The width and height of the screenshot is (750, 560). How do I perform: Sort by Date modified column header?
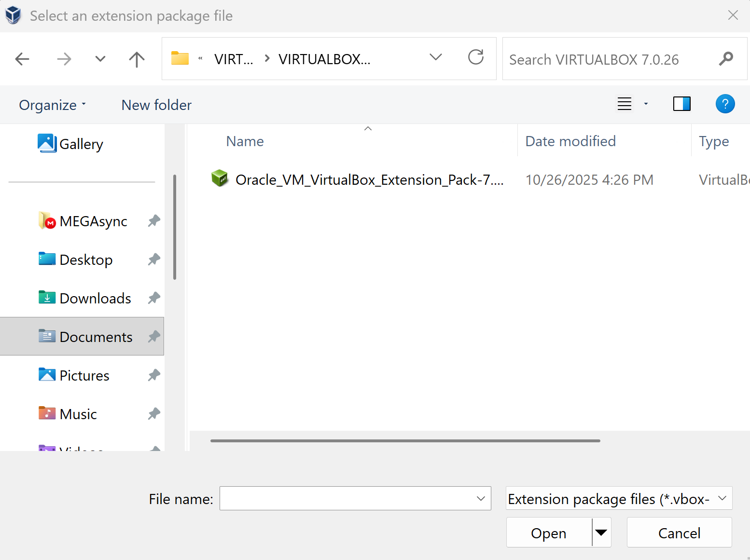570,141
